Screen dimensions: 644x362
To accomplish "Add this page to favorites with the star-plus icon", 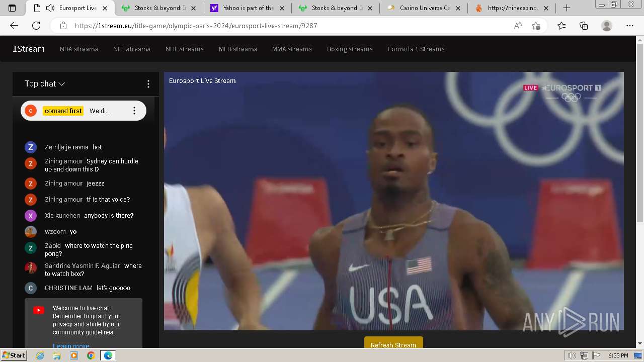I will [536, 26].
